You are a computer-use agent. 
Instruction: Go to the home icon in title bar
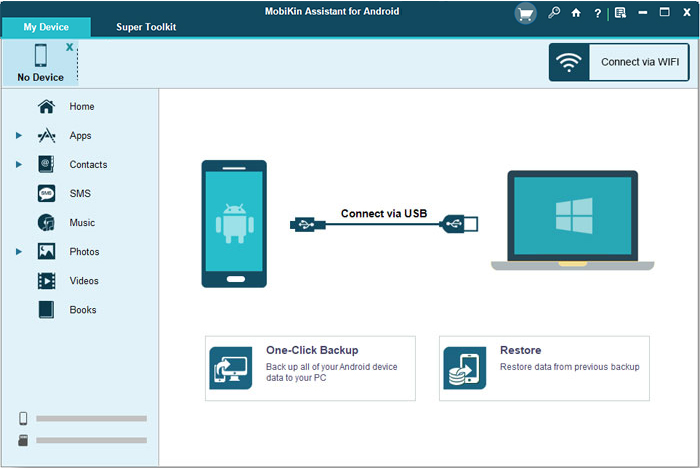pyautogui.click(x=576, y=13)
